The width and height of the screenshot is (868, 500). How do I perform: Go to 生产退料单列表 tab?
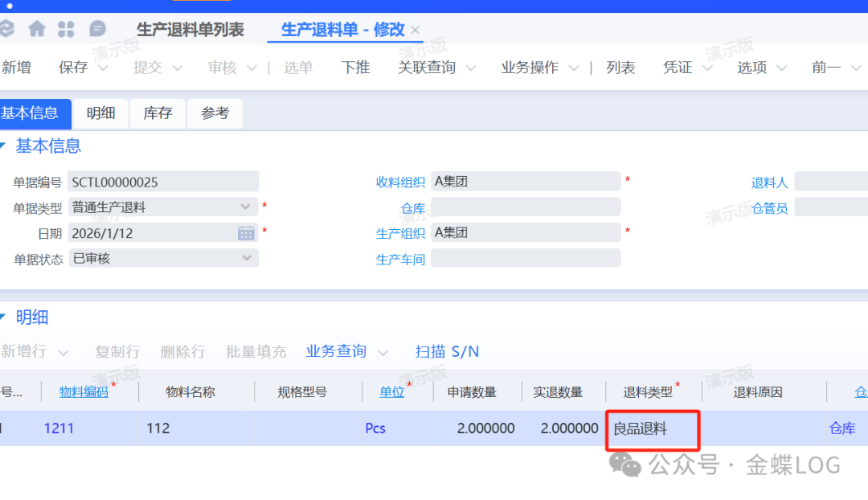pyautogui.click(x=190, y=30)
